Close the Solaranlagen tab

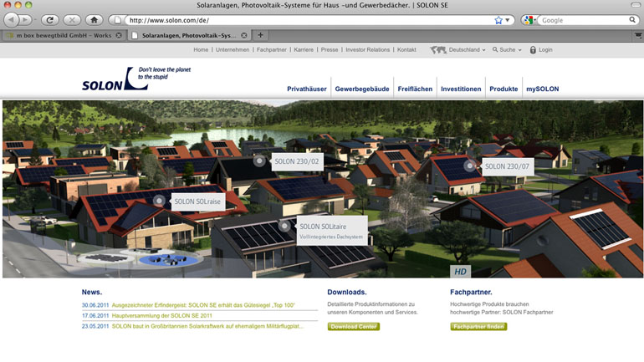click(244, 35)
